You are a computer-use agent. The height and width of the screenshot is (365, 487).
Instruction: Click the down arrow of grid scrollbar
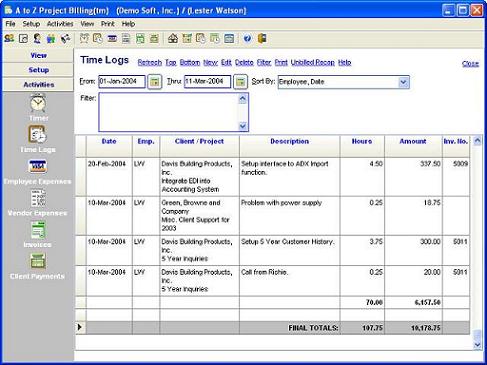pos(477,345)
